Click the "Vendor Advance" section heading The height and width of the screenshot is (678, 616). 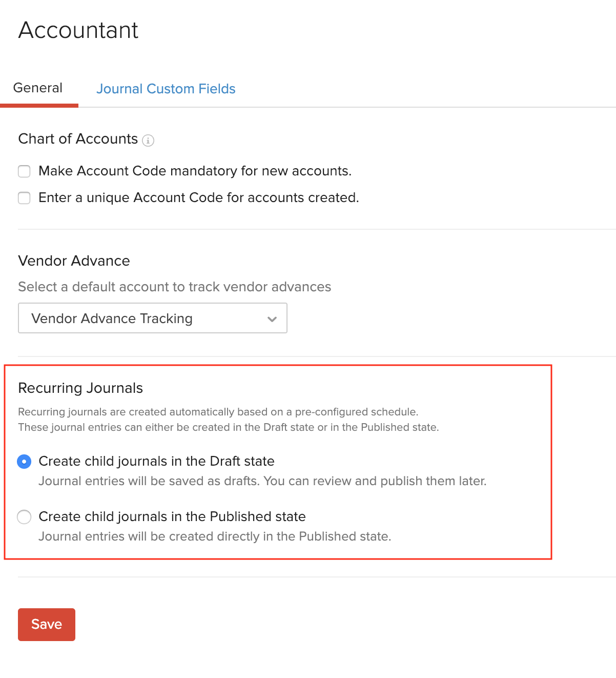pos(74,261)
